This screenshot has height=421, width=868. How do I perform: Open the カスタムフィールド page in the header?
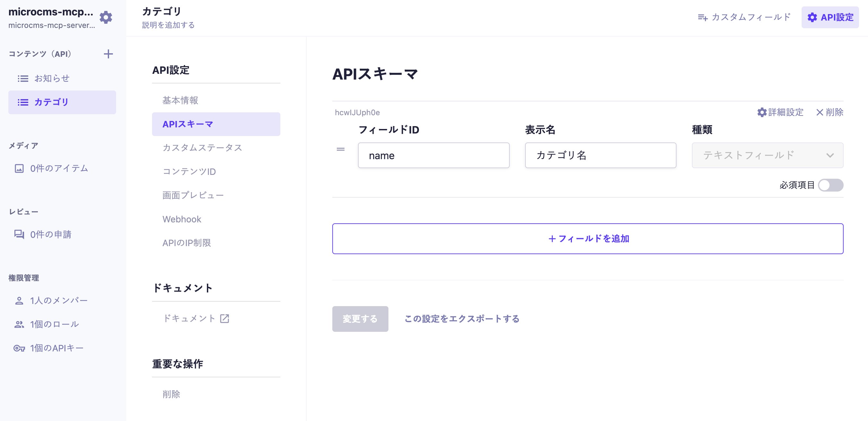(x=744, y=17)
